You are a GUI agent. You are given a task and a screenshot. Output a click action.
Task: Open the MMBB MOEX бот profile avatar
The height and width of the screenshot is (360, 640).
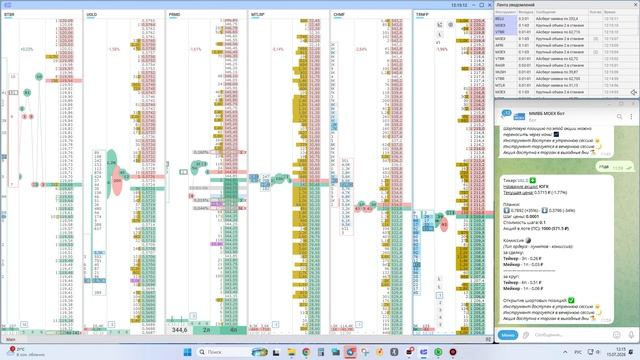519,116
